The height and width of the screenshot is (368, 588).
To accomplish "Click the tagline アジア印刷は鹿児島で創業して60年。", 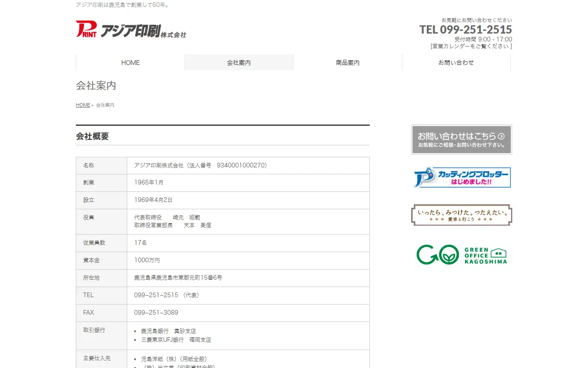I will click(123, 5).
